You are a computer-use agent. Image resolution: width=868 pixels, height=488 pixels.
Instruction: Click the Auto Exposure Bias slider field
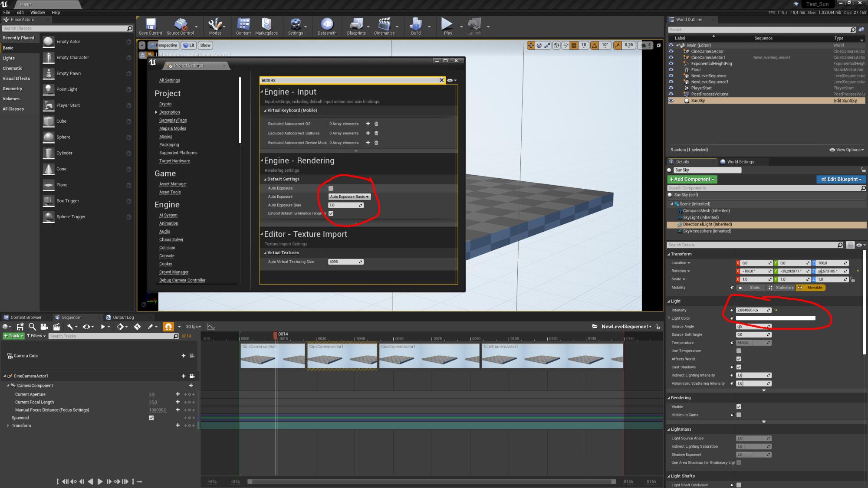346,205
